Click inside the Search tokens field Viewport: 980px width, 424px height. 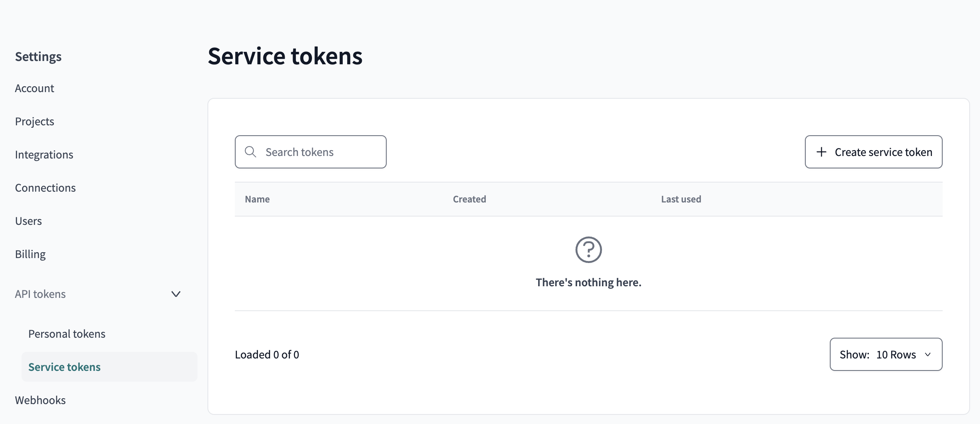[x=310, y=152]
